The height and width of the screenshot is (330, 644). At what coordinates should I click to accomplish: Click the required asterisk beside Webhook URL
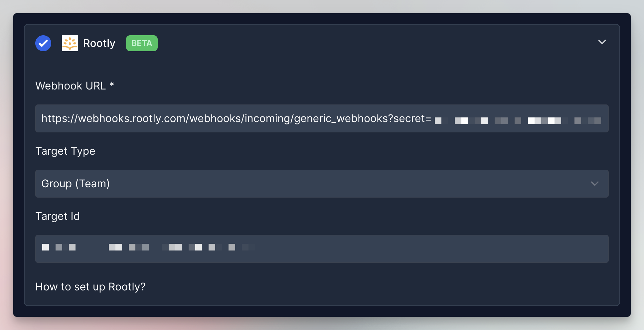(112, 85)
